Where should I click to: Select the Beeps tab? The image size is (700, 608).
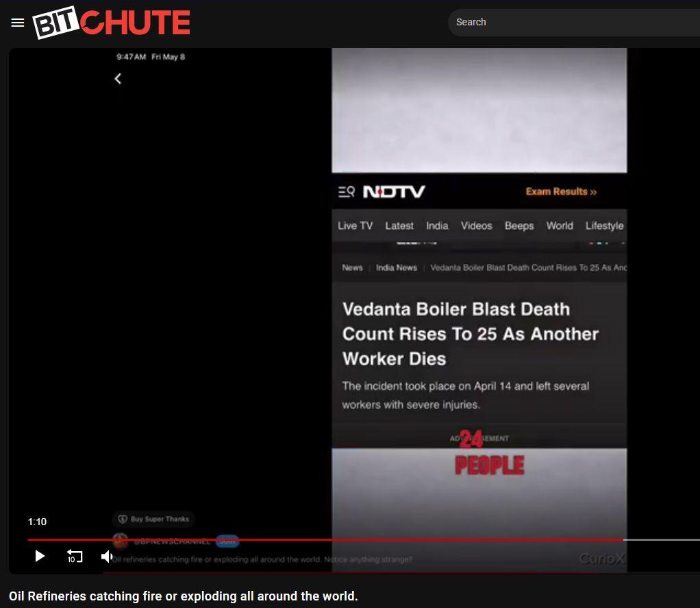[x=519, y=226]
